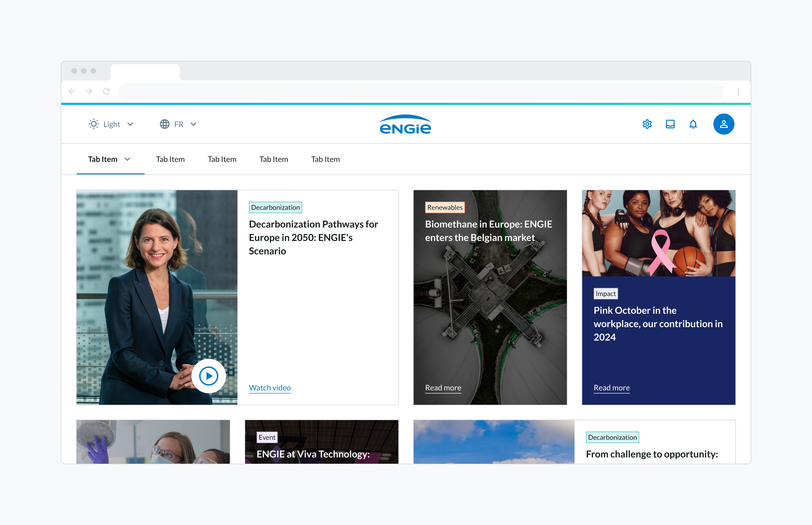Click the Impact tag
Viewport: 812px width, 525px height.
[605, 294]
